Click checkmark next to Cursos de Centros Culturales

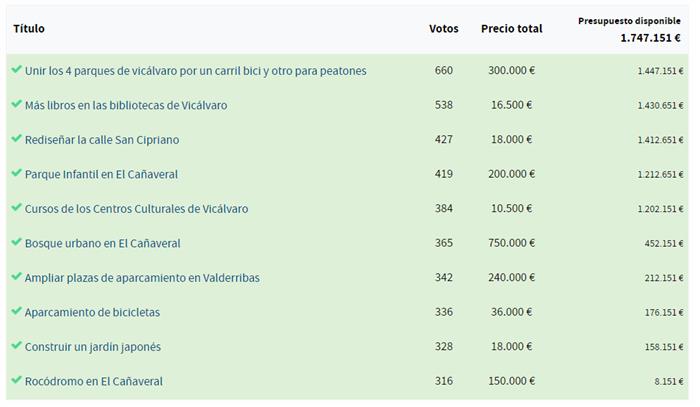(x=16, y=208)
